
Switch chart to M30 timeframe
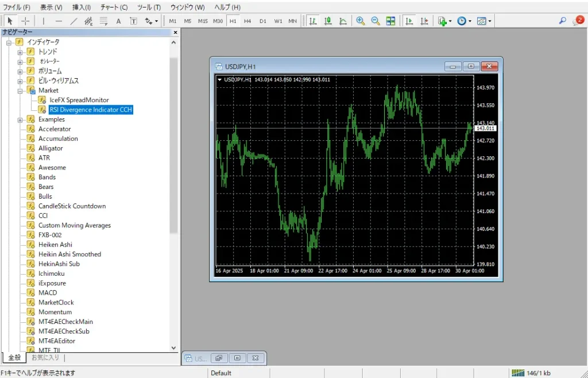point(218,21)
